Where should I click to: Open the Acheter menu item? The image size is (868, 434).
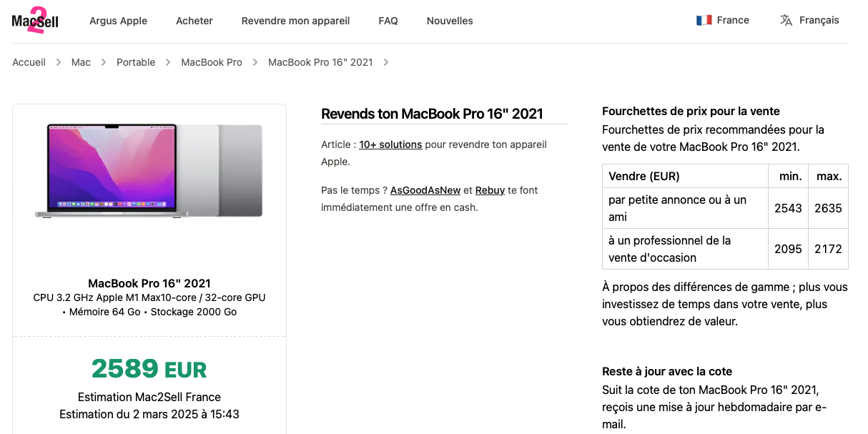[x=194, y=21]
